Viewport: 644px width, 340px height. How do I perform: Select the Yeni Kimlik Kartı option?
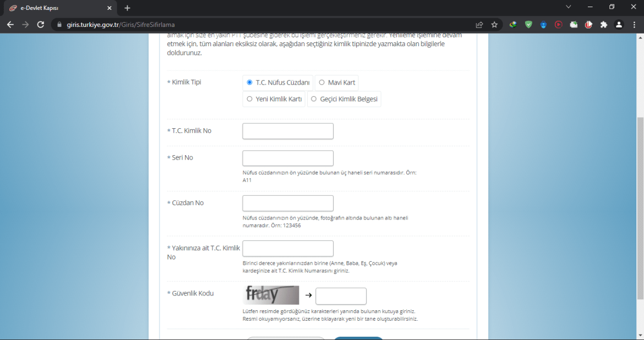coord(249,99)
